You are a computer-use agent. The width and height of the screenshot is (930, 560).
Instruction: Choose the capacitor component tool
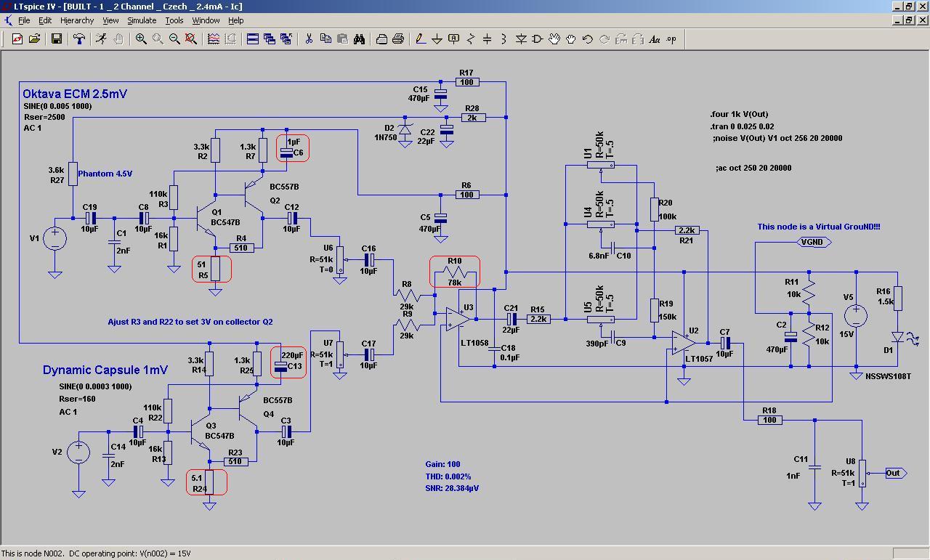pos(487,39)
